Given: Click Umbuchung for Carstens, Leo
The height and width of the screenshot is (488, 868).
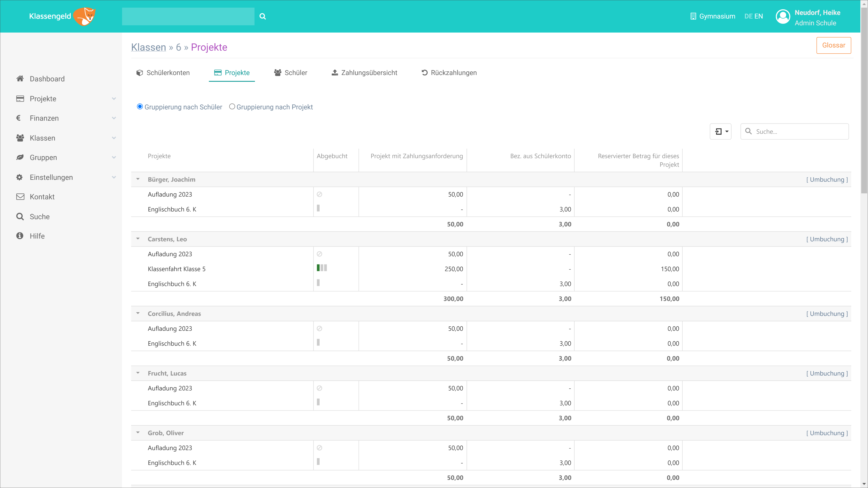Looking at the screenshot, I should [827, 239].
